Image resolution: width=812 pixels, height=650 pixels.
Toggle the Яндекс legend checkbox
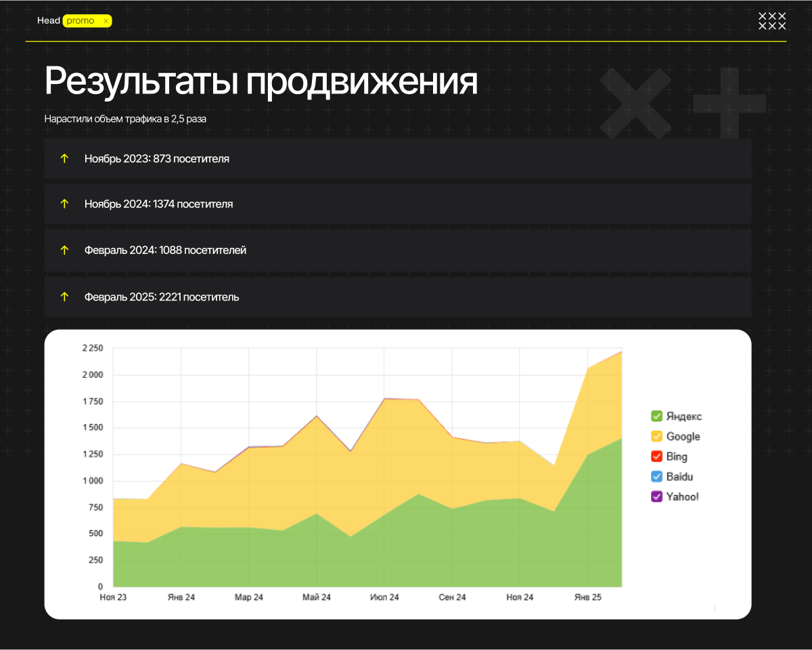pos(656,416)
